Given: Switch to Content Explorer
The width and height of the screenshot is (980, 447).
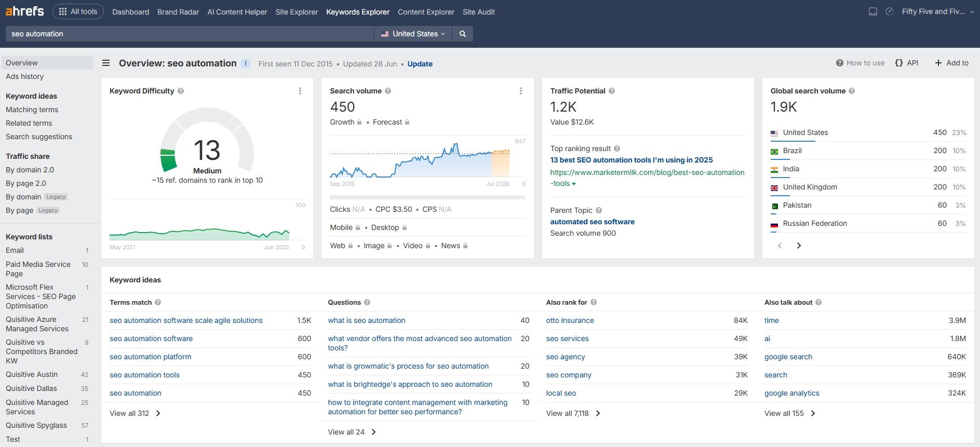Looking at the screenshot, I should point(426,11).
